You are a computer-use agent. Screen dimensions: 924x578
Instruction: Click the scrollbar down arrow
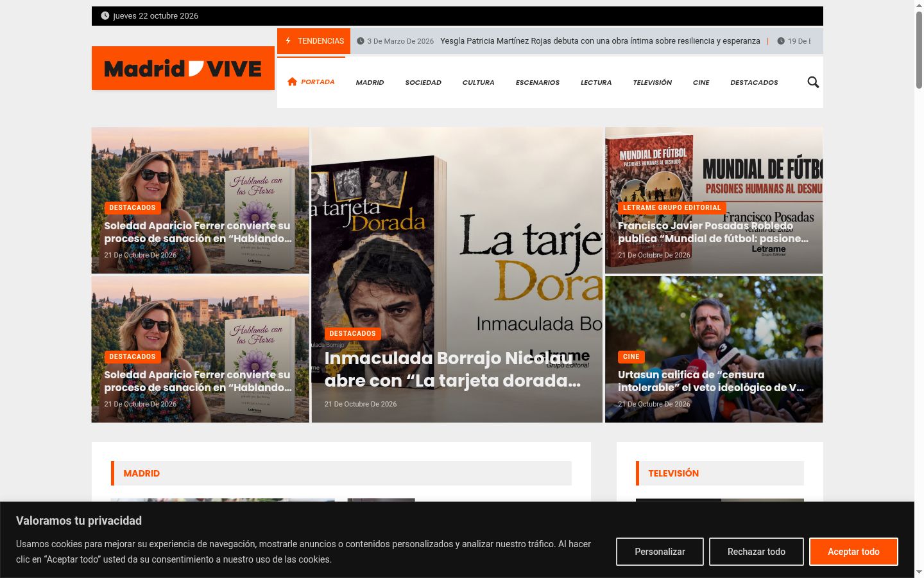tap(919, 572)
